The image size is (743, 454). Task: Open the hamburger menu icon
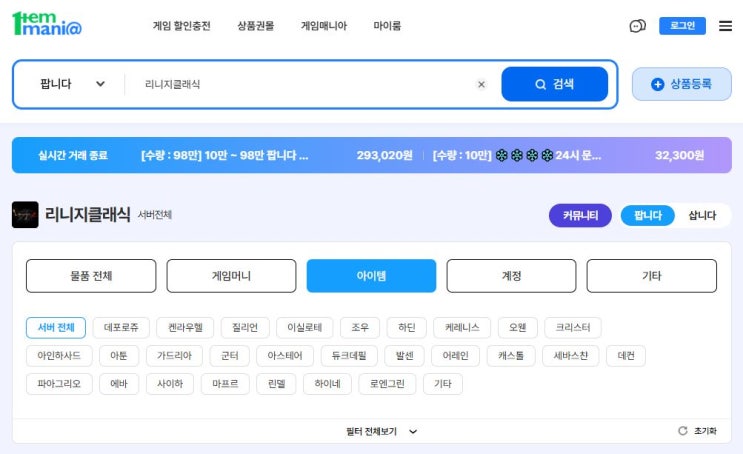725,26
